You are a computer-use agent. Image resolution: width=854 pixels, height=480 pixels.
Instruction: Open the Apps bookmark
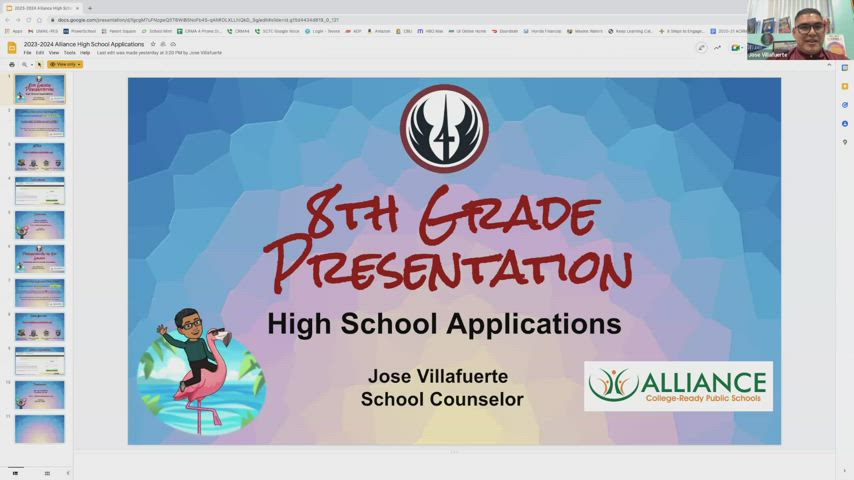click(14, 31)
